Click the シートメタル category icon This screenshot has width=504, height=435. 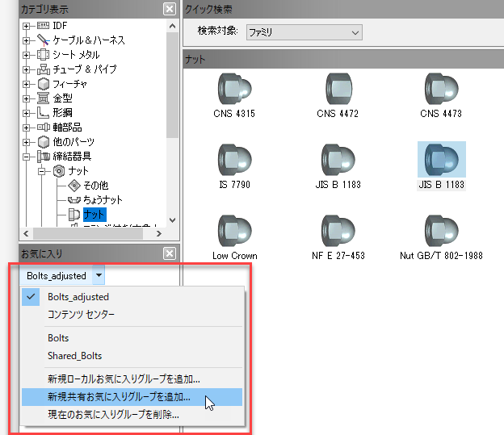43,55
